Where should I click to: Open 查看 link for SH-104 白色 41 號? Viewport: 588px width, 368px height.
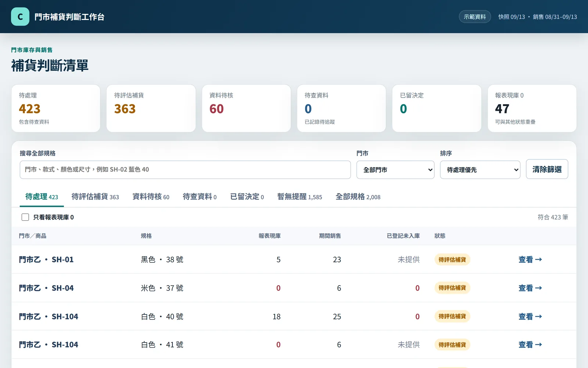pos(530,345)
